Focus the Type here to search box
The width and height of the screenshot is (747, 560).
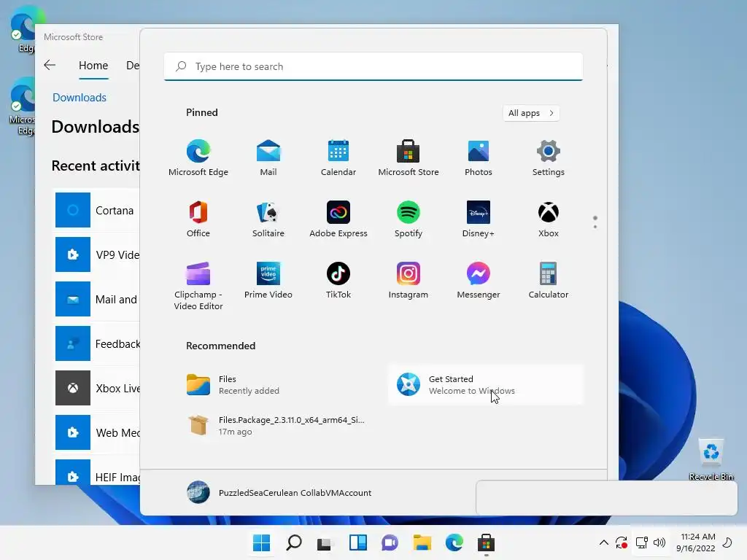[373, 66]
